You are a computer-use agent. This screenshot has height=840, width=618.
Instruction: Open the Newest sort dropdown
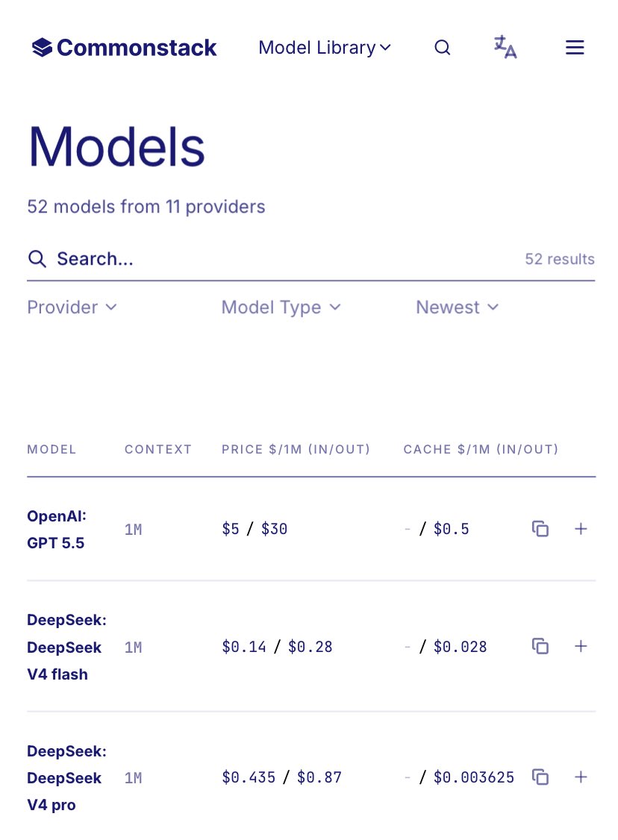[x=458, y=307]
